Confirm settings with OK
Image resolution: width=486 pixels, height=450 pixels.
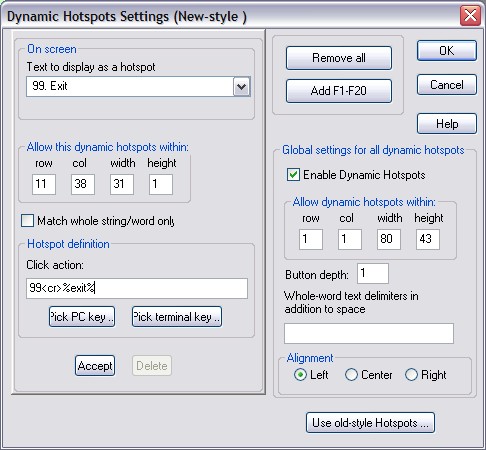click(447, 51)
